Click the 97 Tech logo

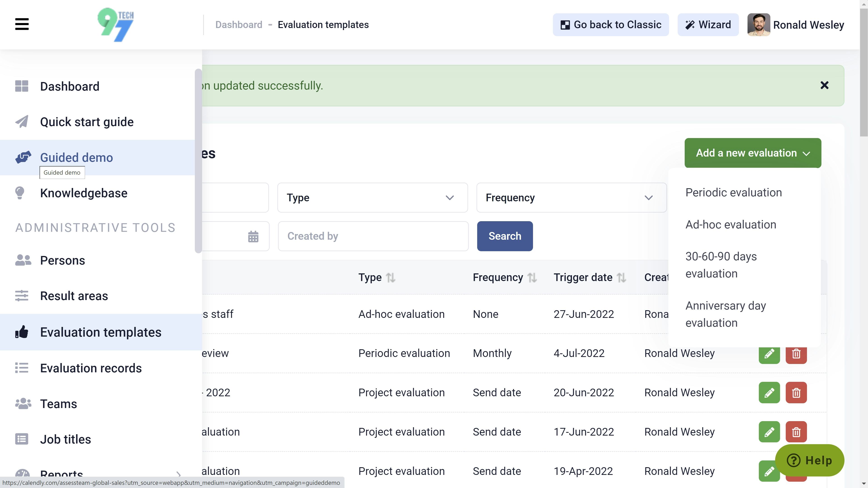click(116, 25)
